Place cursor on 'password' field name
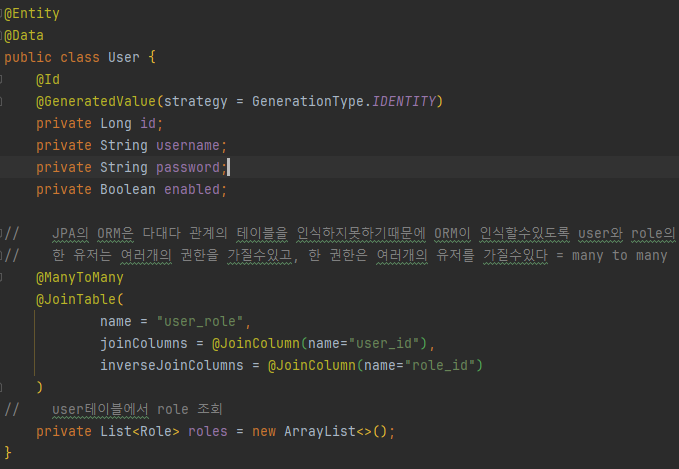This screenshot has height=469, width=679. coord(188,168)
